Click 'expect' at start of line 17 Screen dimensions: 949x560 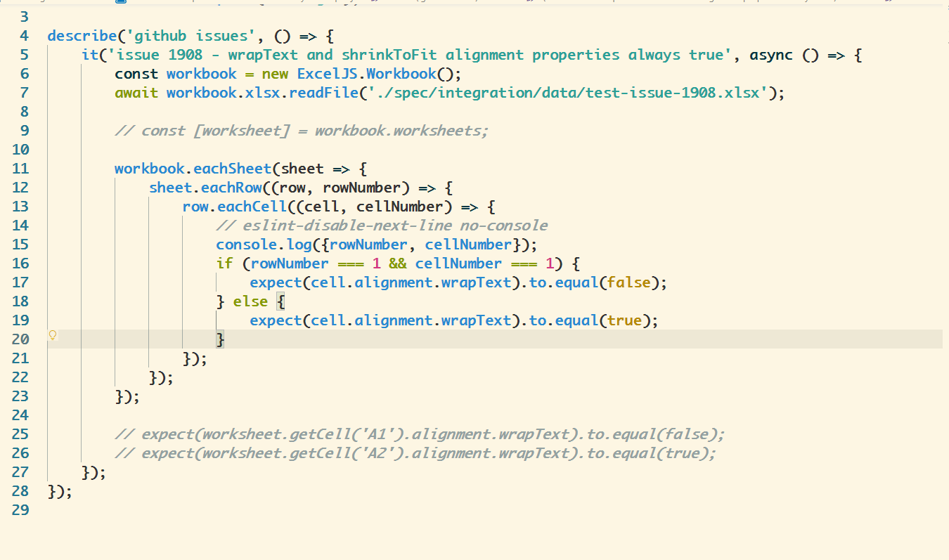[276, 282]
